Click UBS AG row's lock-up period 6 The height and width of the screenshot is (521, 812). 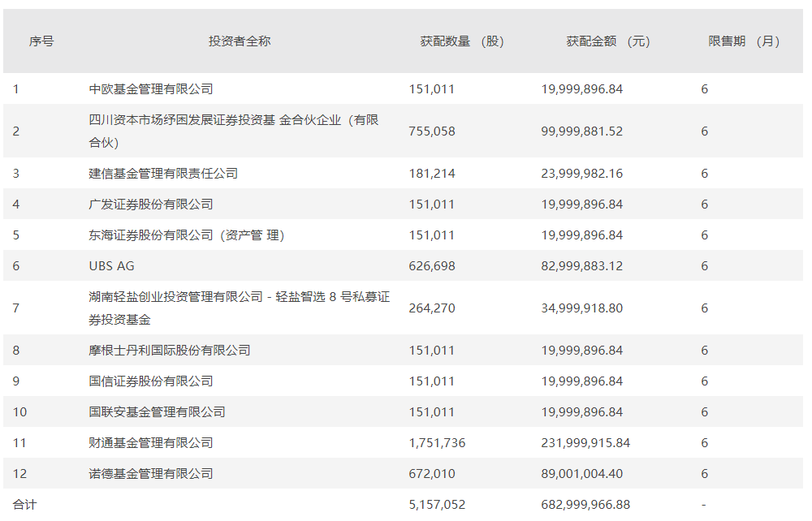(704, 266)
